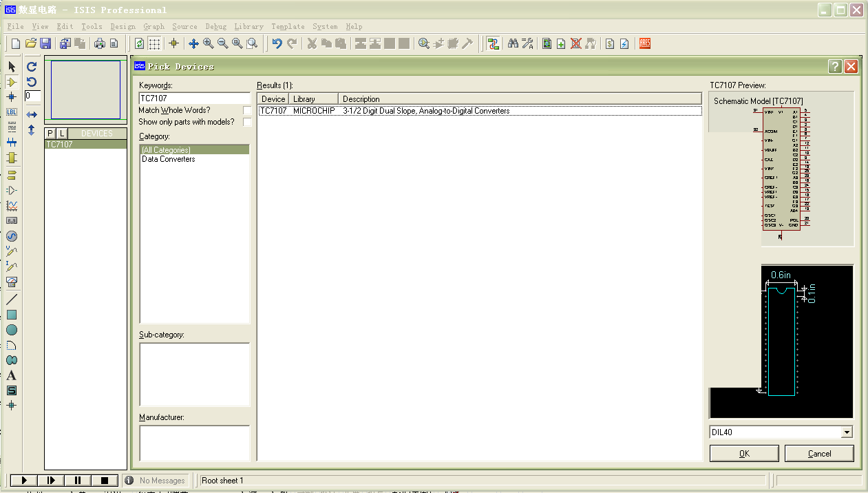Toggle the grid display icon
The width and height of the screenshot is (868, 493).
pyautogui.click(x=155, y=43)
